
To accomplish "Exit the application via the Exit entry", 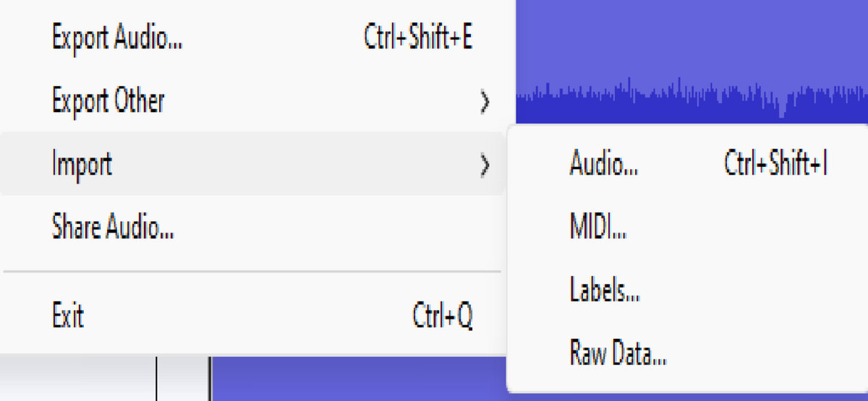I will pyautogui.click(x=68, y=316).
